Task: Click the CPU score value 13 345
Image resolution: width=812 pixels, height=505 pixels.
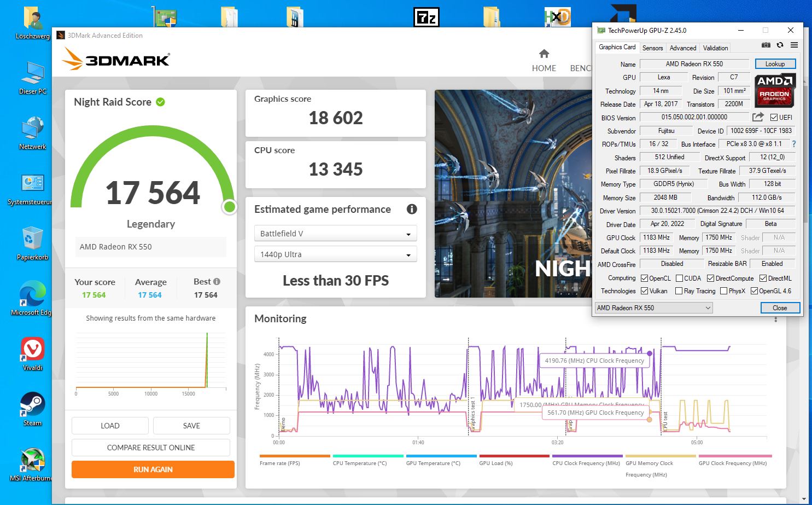Action: tap(336, 169)
